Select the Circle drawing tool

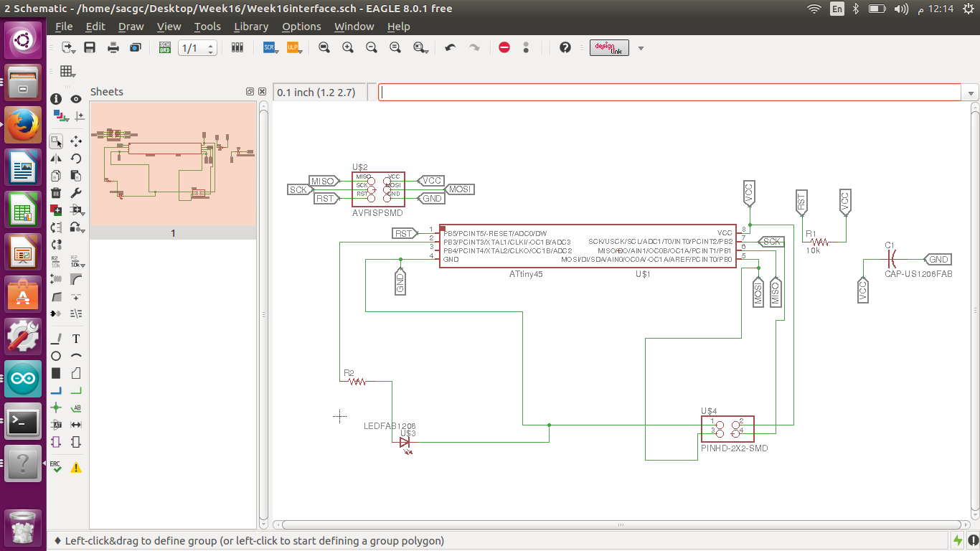tap(56, 356)
